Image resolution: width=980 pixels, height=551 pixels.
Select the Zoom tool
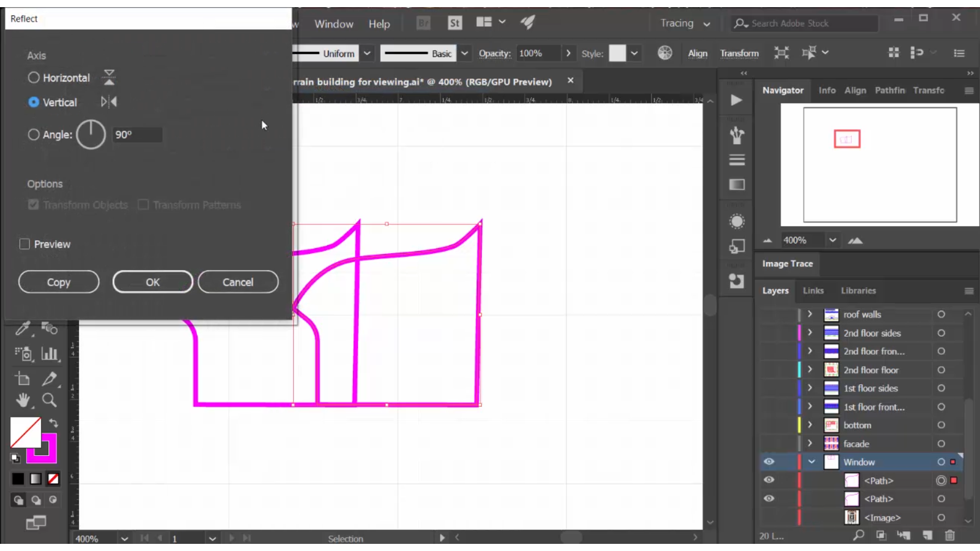(50, 401)
